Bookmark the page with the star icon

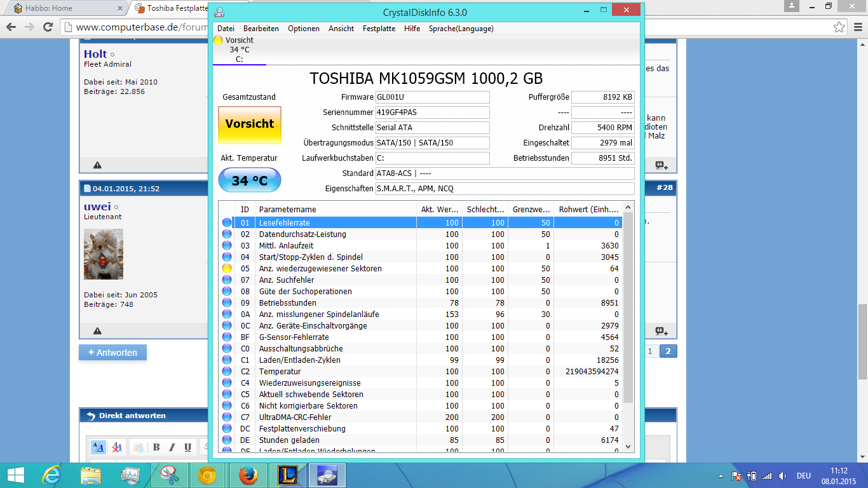click(839, 27)
